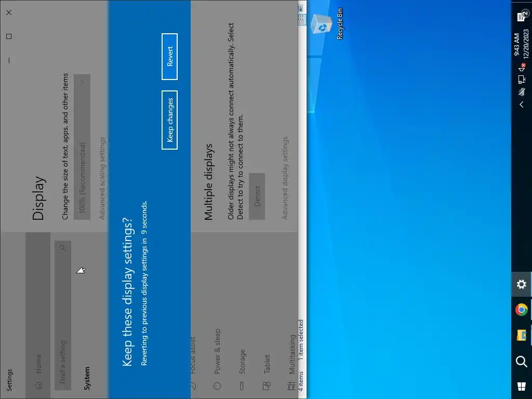
Task: Click the Storage sidebar icon
Action: click(242, 386)
